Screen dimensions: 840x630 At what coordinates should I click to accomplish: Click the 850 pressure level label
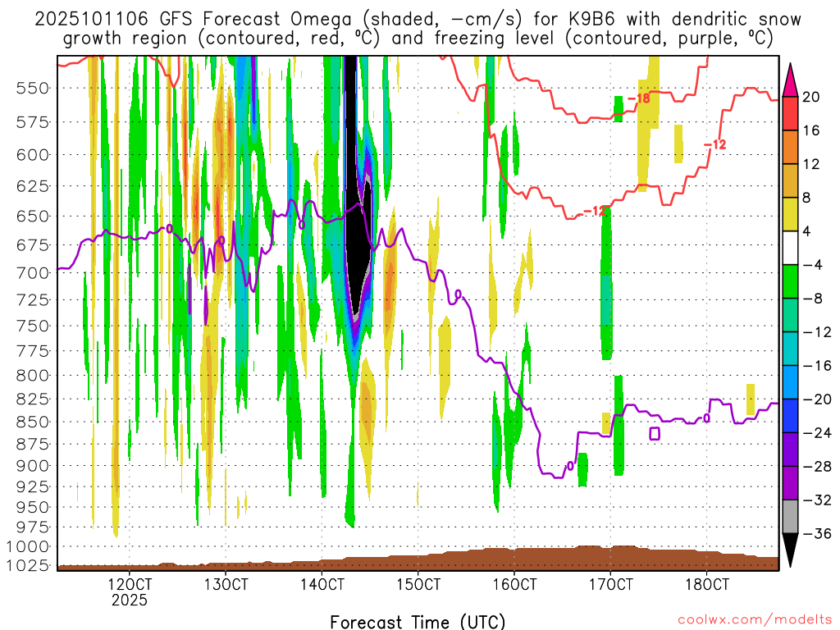coord(33,422)
